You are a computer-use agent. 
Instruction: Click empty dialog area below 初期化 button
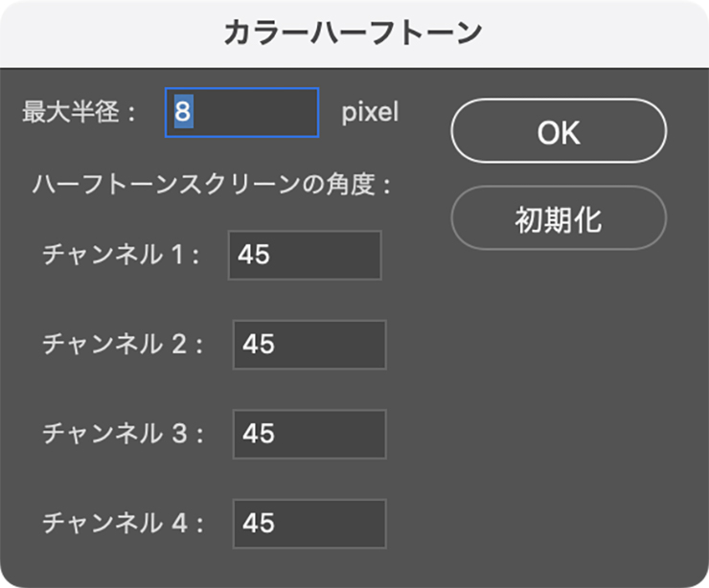[x=559, y=402]
